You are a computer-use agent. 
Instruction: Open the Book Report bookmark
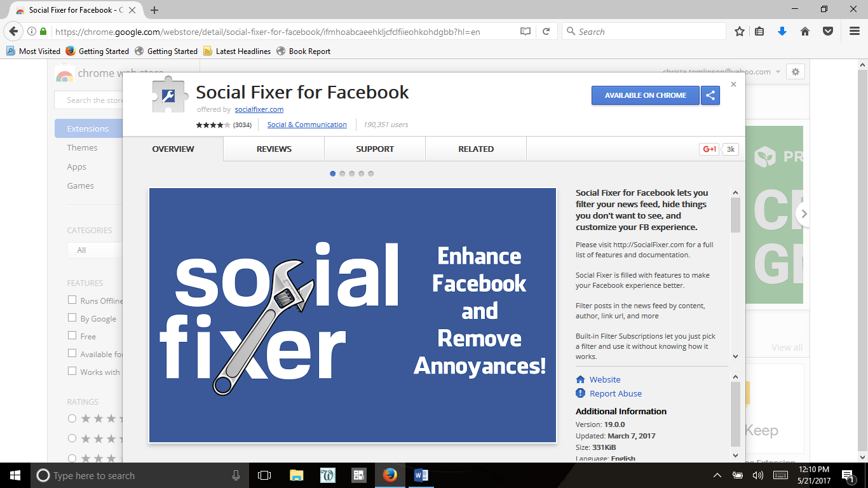[x=303, y=51]
